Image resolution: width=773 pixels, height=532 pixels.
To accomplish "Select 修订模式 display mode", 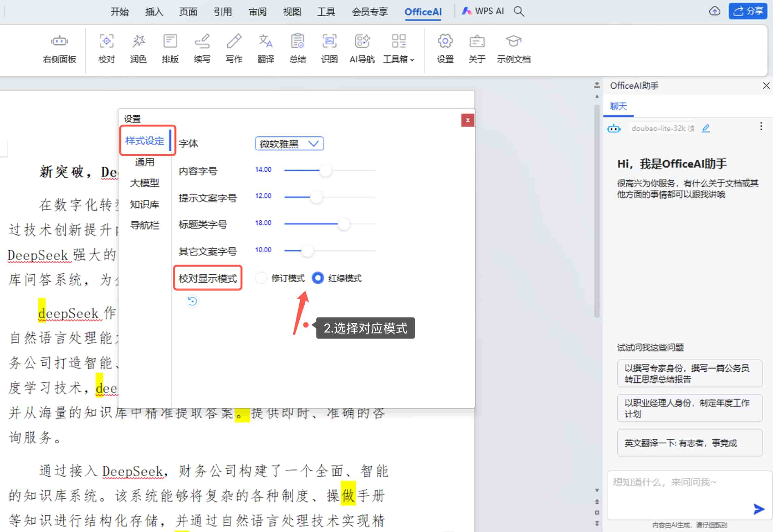I will tap(261, 278).
